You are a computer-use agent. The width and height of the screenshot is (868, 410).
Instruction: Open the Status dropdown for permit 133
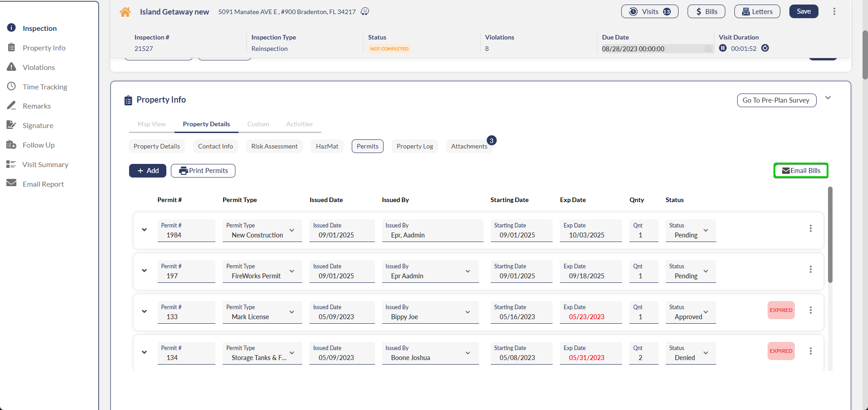click(x=705, y=312)
